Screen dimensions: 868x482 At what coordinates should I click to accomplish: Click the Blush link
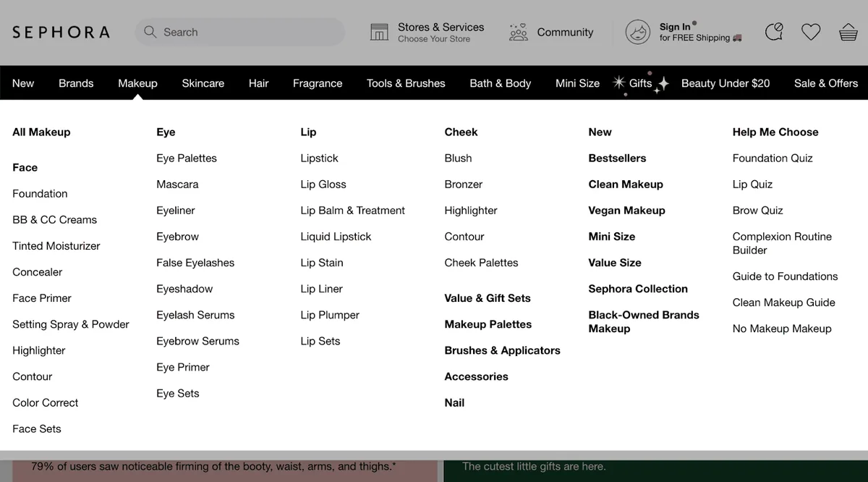(458, 158)
